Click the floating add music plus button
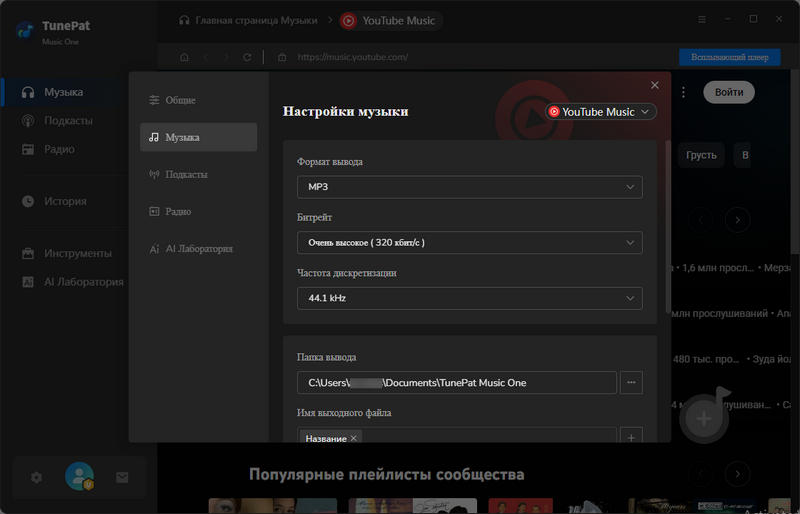800x514 pixels. [705, 419]
